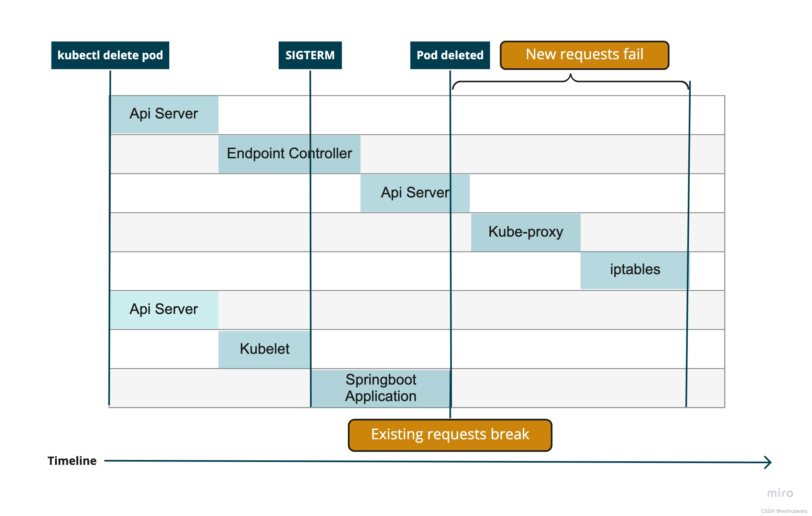This screenshot has width=812, height=516.
Task: Click the "Pod deleted" marker label
Action: point(450,55)
